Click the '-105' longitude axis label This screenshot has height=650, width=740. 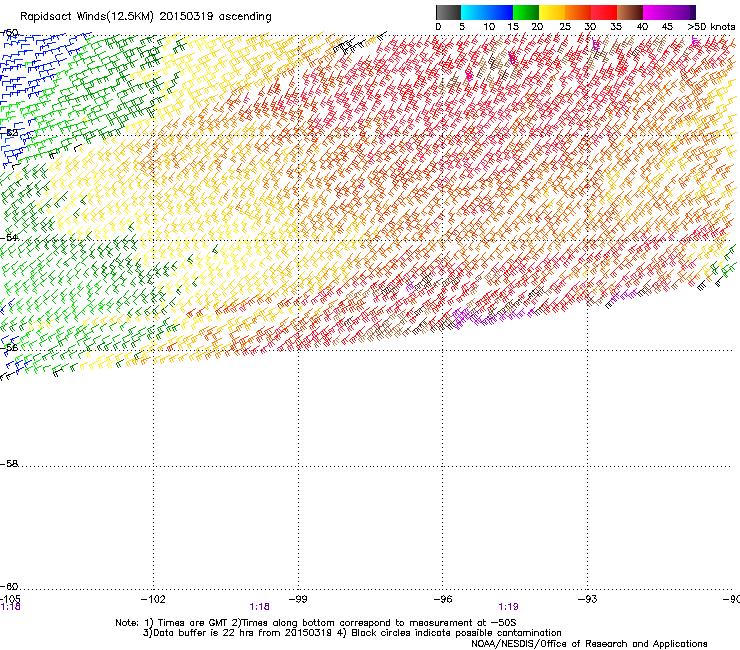coord(10,599)
